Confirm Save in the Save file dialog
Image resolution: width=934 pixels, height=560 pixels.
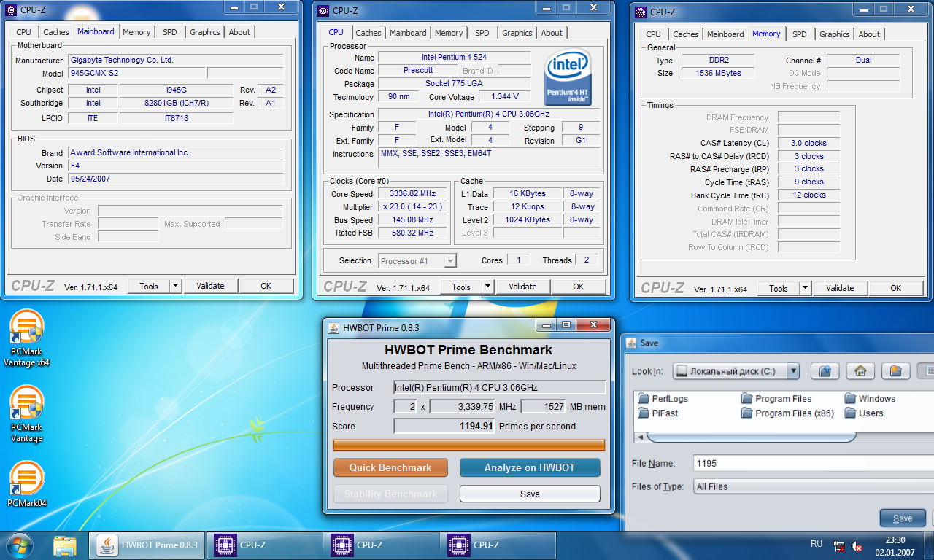[x=903, y=518]
